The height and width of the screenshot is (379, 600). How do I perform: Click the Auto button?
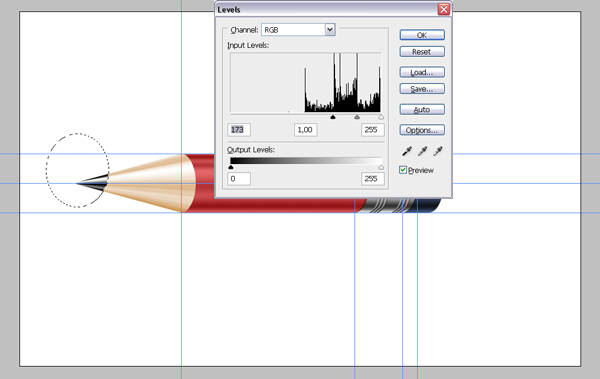click(x=422, y=109)
